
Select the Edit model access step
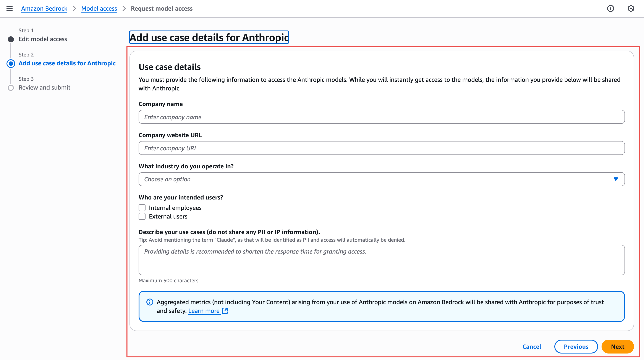[x=43, y=39]
